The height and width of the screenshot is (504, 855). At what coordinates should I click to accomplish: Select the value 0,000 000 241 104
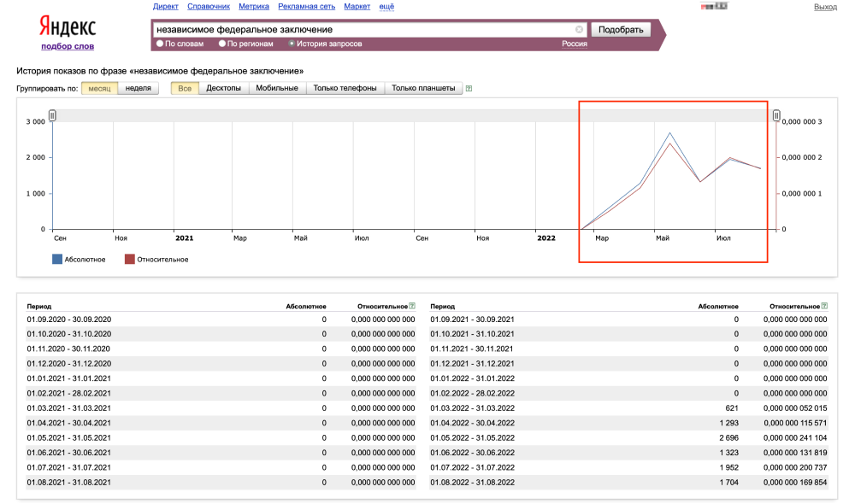pos(795,437)
